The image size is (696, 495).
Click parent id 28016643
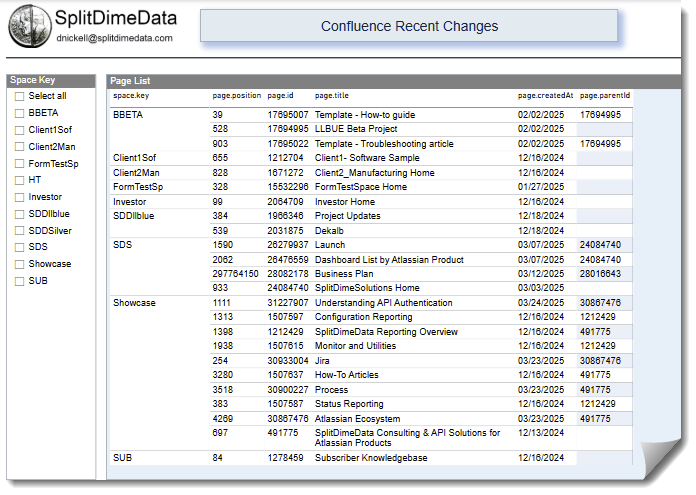600,274
